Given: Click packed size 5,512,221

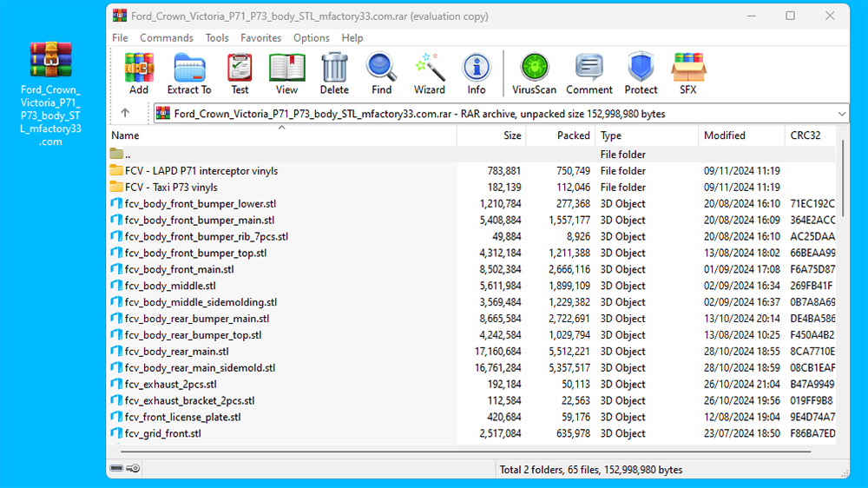Looking at the screenshot, I should [569, 351].
